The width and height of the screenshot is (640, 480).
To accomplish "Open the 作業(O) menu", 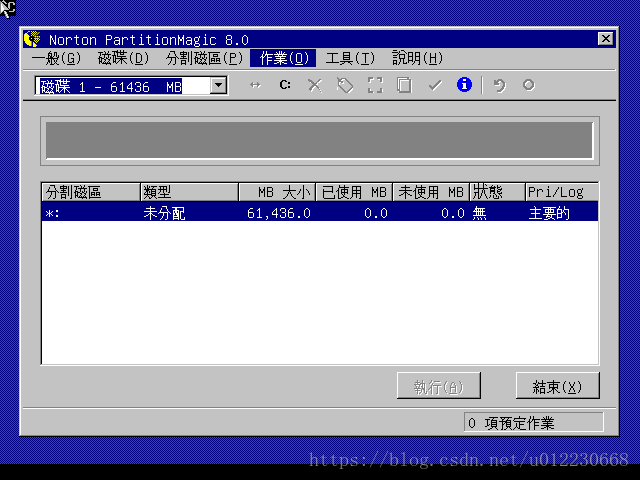I will (283, 58).
